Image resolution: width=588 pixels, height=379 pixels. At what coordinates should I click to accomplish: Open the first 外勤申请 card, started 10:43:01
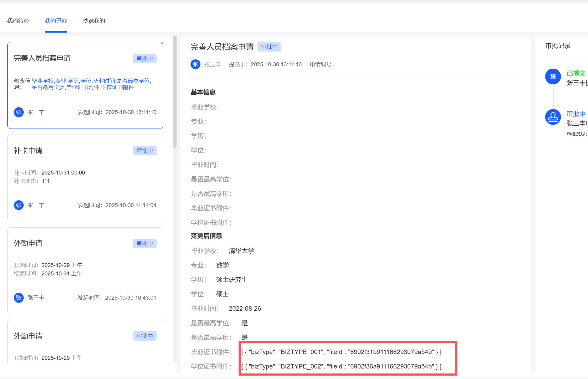click(85, 270)
